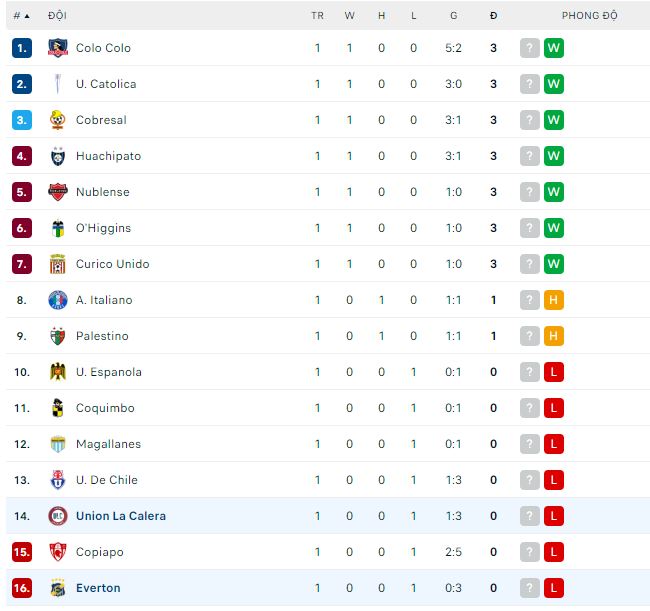The height and width of the screenshot is (611, 650).
Task: Sort standings by the W column header
Action: (349, 16)
